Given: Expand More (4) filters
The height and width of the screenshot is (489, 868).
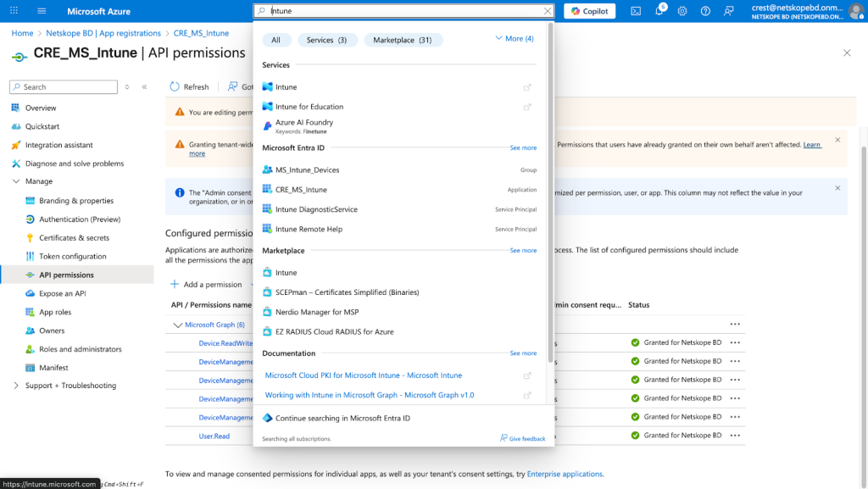Looking at the screenshot, I should [515, 38].
